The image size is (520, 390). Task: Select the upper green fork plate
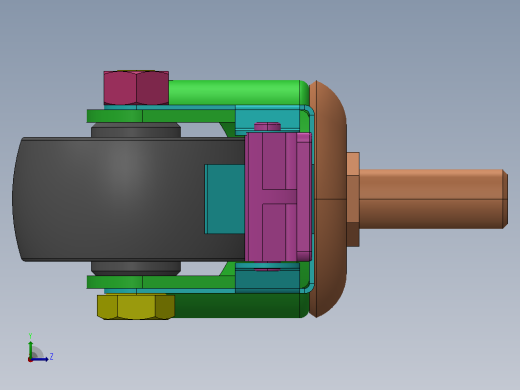click(x=161, y=116)
